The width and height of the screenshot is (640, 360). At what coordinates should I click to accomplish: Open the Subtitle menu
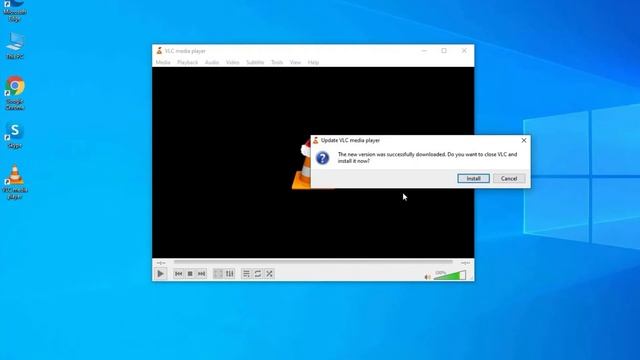255,62
